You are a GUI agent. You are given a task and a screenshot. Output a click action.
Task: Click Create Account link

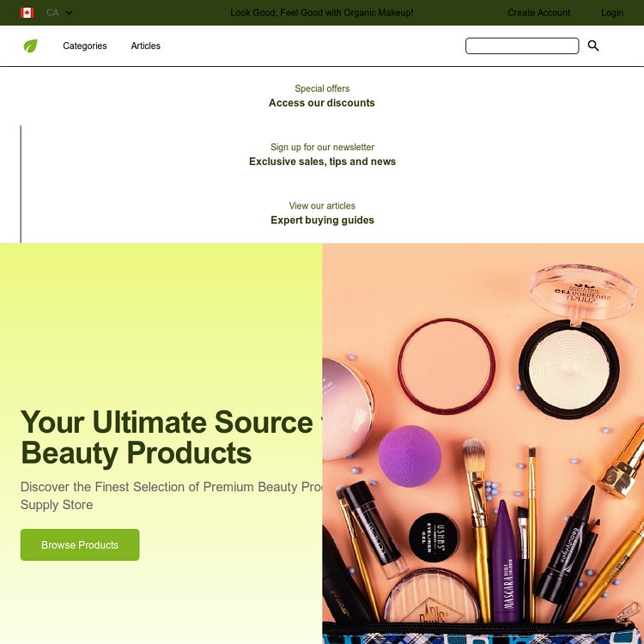point(538,13)
